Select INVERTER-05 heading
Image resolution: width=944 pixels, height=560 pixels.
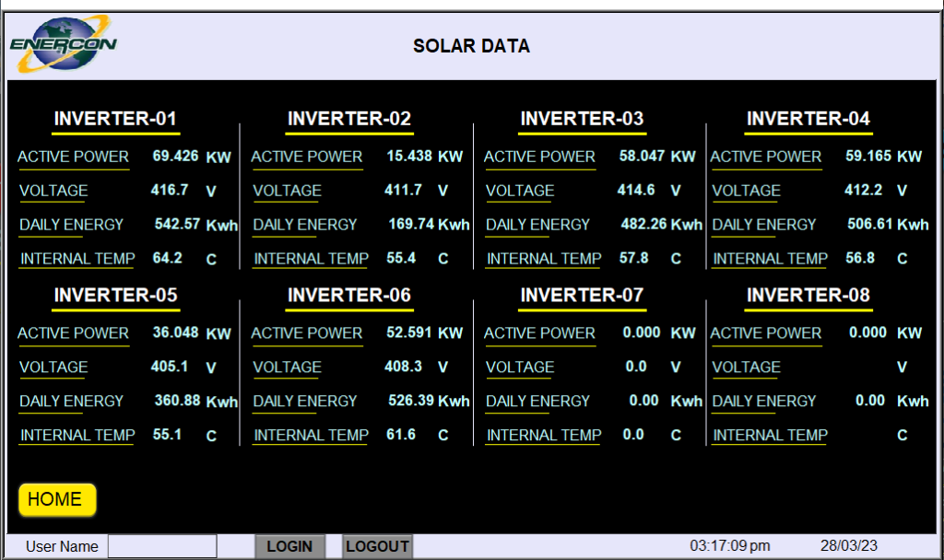click(x=115, y=295)
